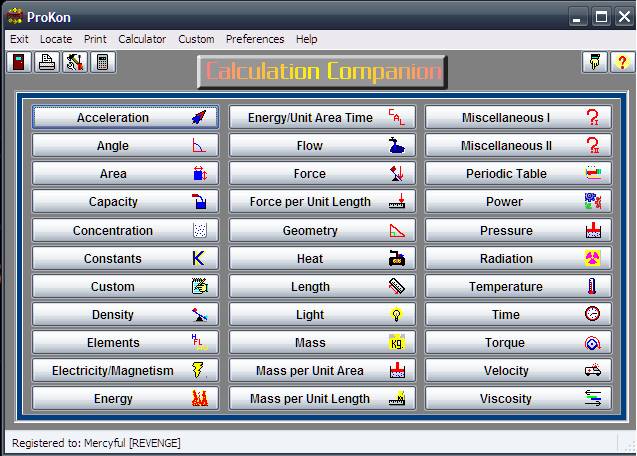The height and width of the screenshot is (456, 637).
Task: Open Mass per Unit Area category
Action: [322, 370]
